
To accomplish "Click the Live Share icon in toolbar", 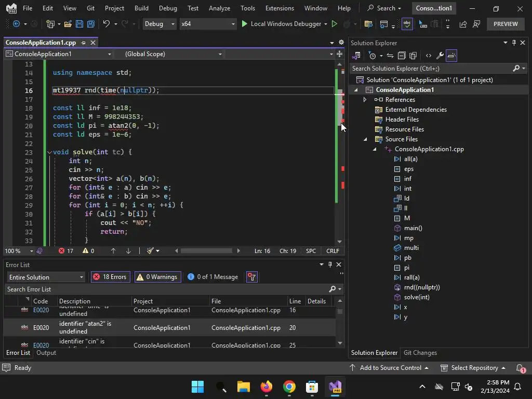I will pyautogui.click(x=463, y=24).
